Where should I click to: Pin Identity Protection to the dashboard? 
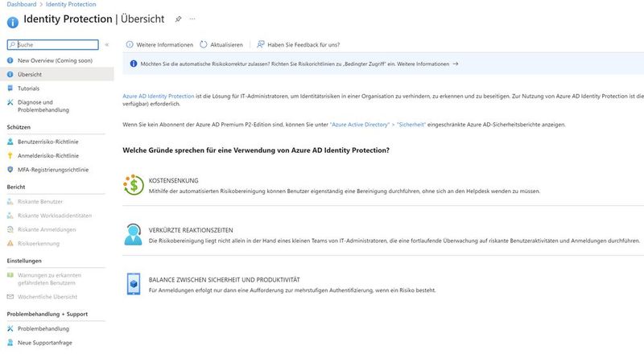pos(178,19)
